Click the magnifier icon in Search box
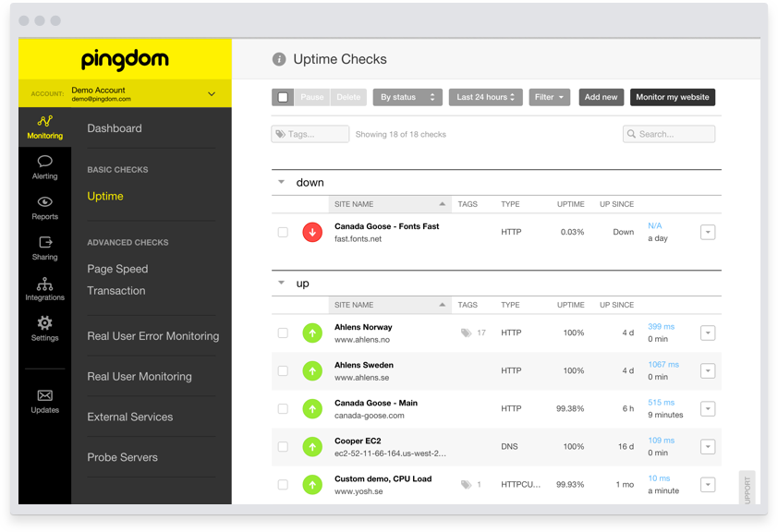 pyautogui.click(x=631, y=134)
